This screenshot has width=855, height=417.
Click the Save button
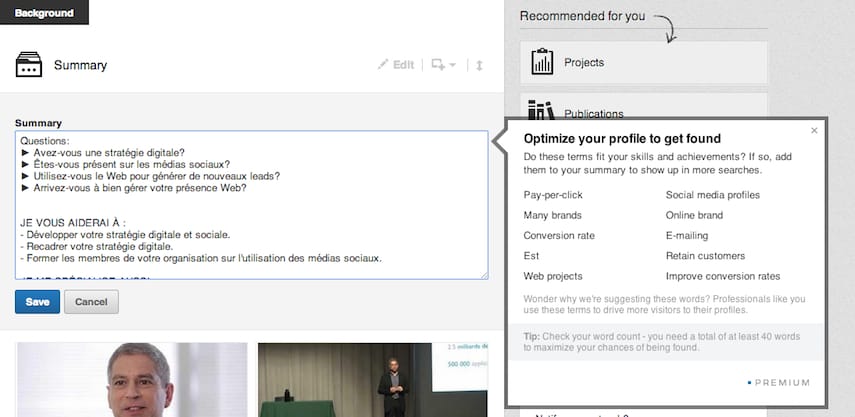coord(38,301)
